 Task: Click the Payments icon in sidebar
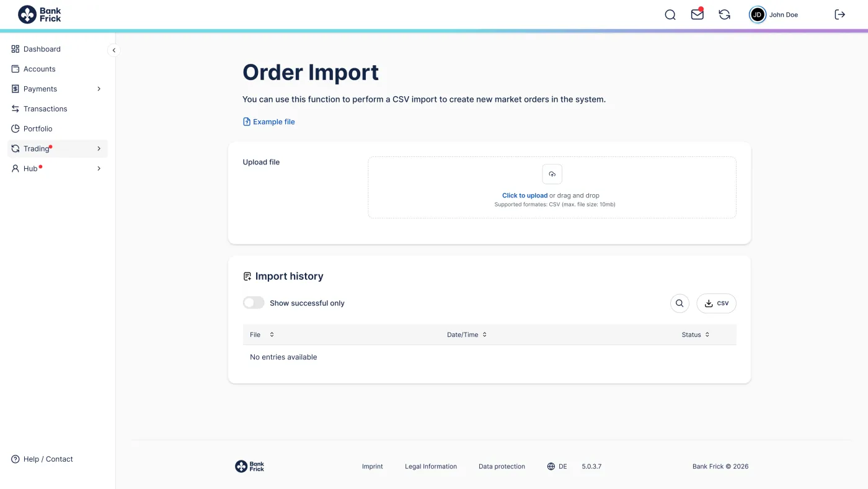pos(15,89)
